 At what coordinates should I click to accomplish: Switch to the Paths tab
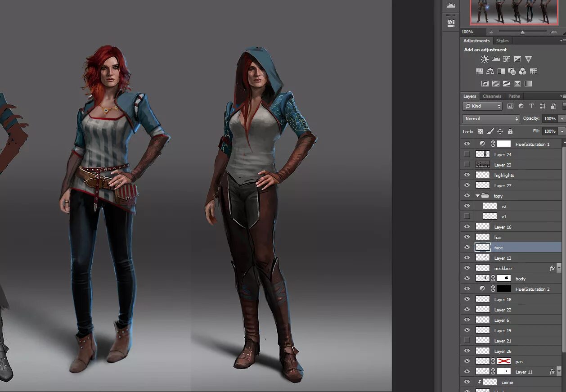(514, 96)
